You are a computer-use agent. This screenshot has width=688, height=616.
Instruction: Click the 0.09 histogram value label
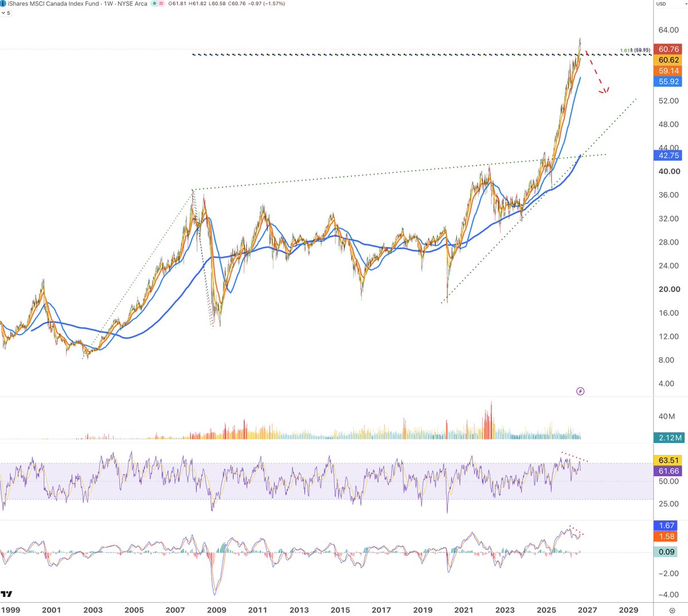(x=666, y=552)
